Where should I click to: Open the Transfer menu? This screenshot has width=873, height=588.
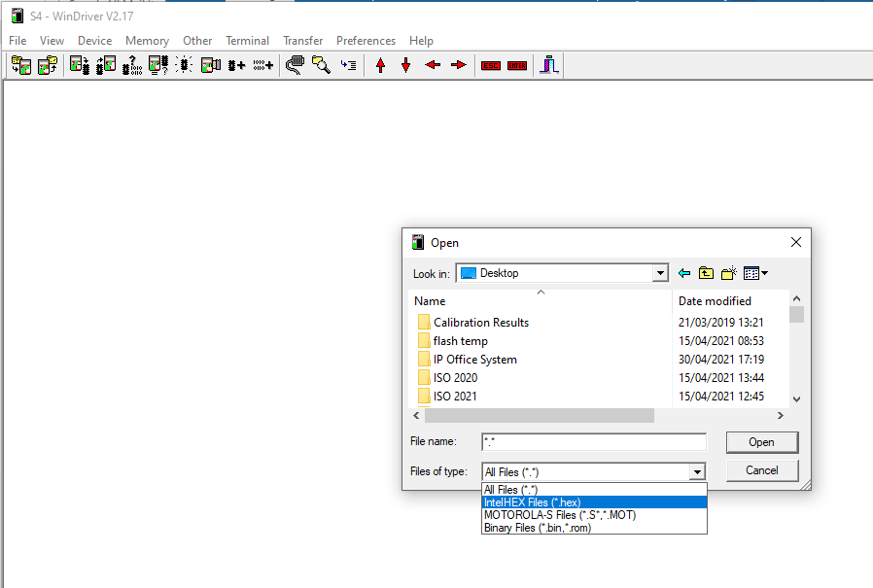click(x=302, y=41)
